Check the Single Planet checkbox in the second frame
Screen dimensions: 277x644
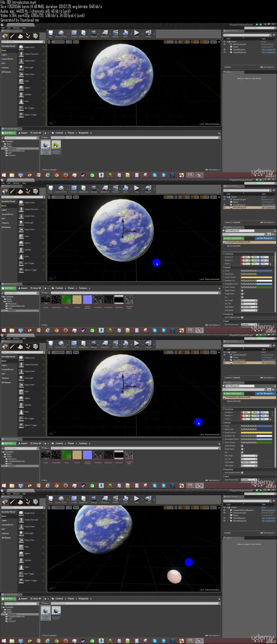click(x=242, y=294)
